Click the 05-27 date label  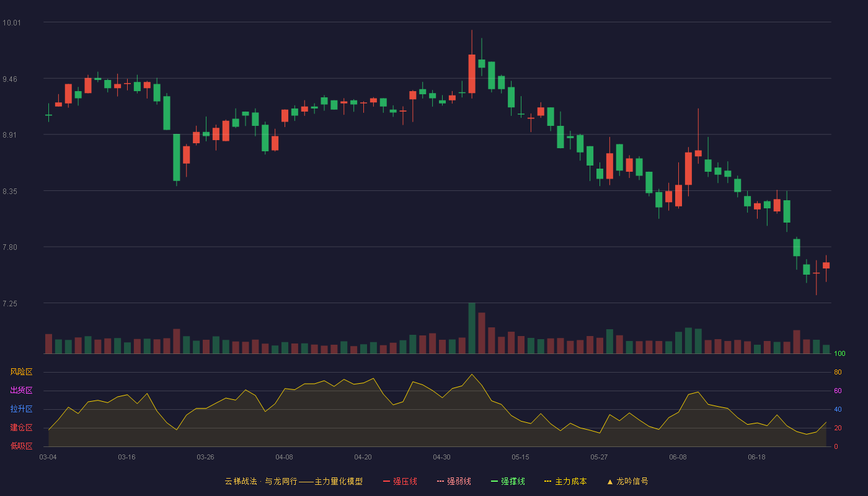click(x=599, y=457)
